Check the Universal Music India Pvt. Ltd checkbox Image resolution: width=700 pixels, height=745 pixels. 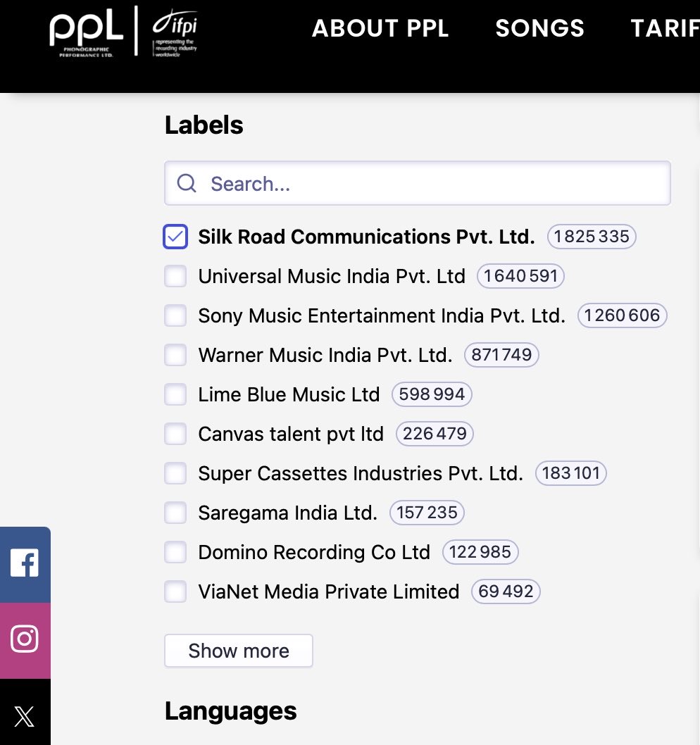pos(175,276)
